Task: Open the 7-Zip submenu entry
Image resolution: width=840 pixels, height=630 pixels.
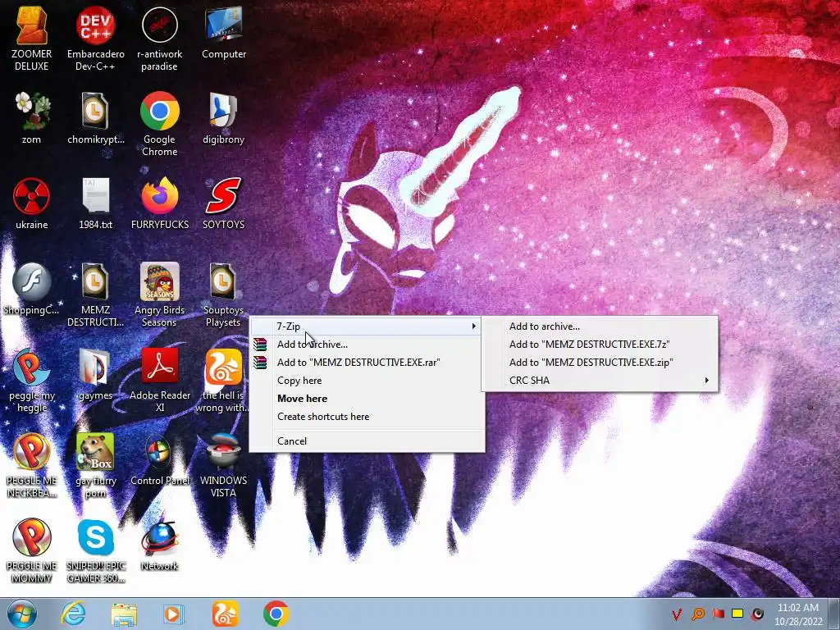Action: click(x=367, y=326)
